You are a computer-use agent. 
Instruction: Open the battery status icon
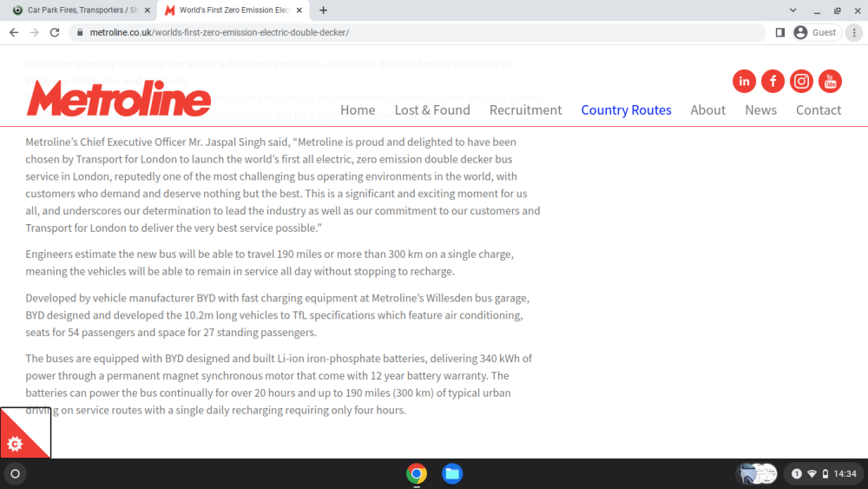(825, 473)
